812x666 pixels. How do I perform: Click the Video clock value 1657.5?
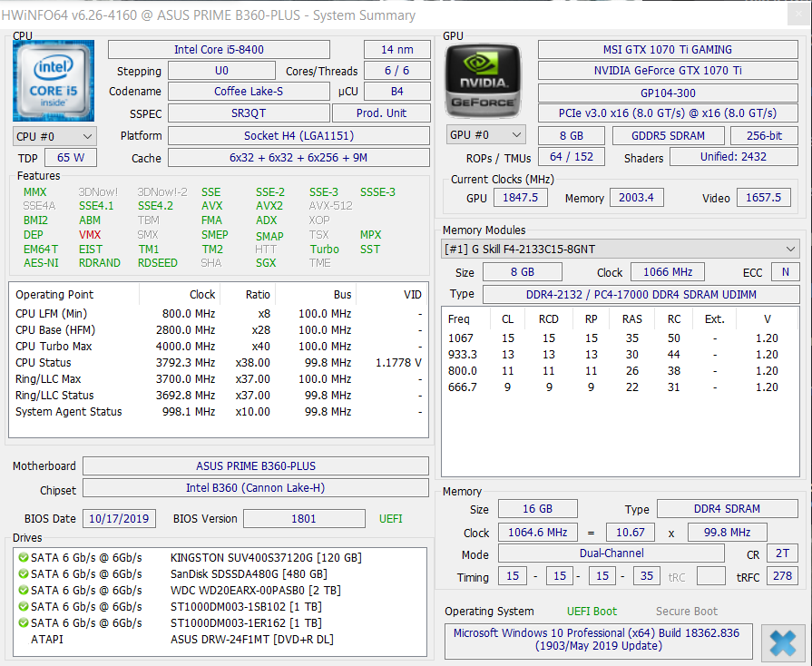(764, 198)
